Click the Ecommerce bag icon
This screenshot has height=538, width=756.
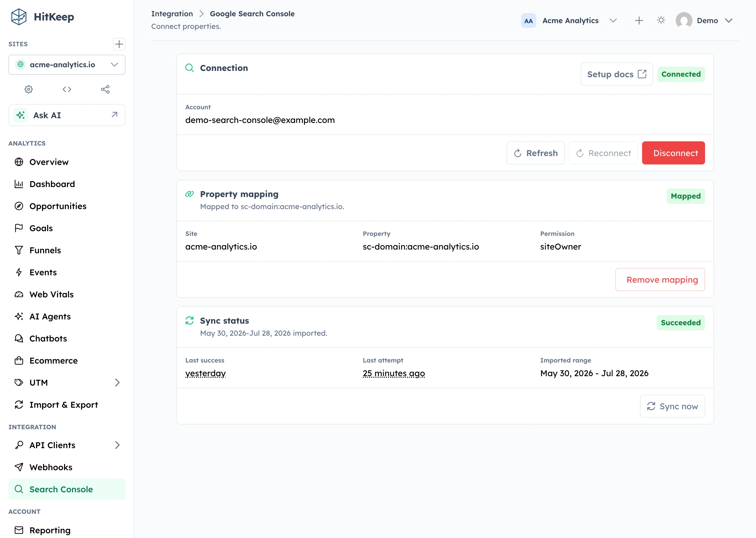click(19, 360)
